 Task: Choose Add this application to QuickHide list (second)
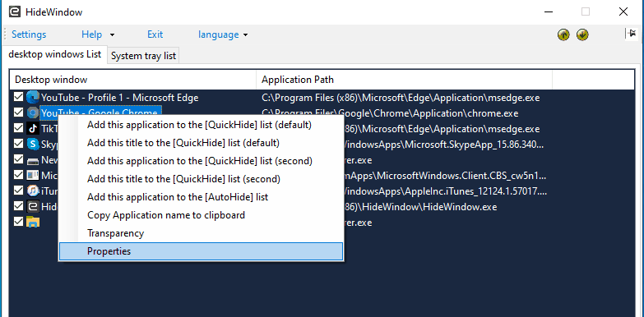(201, 161)
